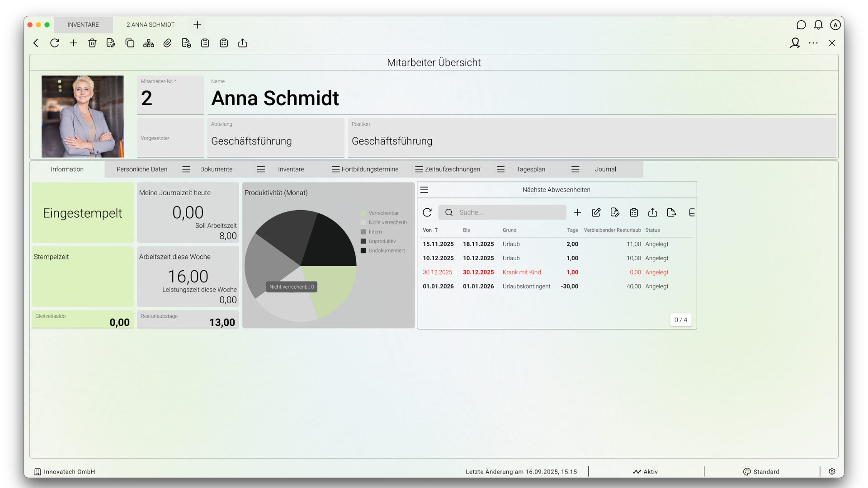
Task: Open the hamburger menu before Inventare tab
Action: click(261, 169)
